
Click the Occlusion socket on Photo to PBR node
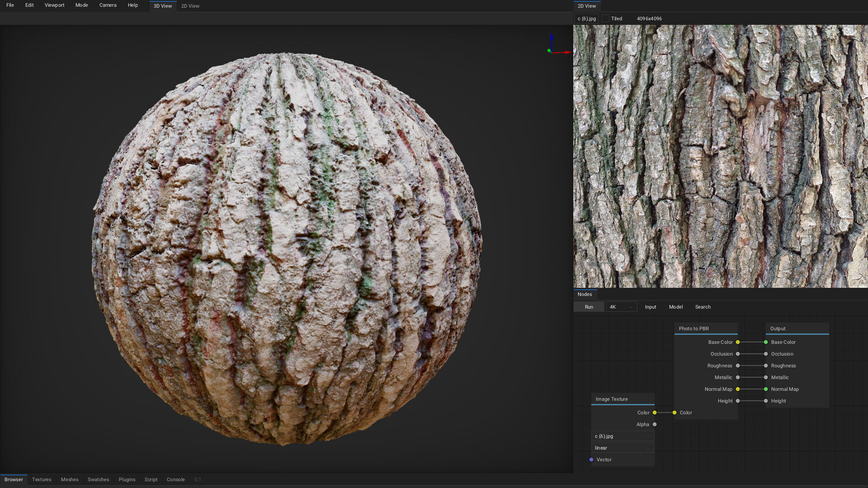pos(738,354)
